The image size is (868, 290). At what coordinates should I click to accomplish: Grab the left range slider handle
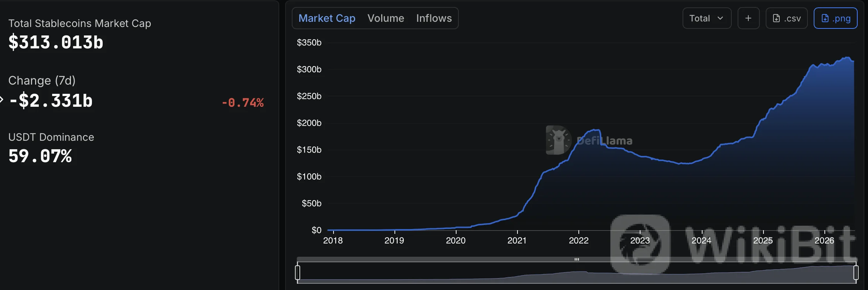click(x=298, y=273)
